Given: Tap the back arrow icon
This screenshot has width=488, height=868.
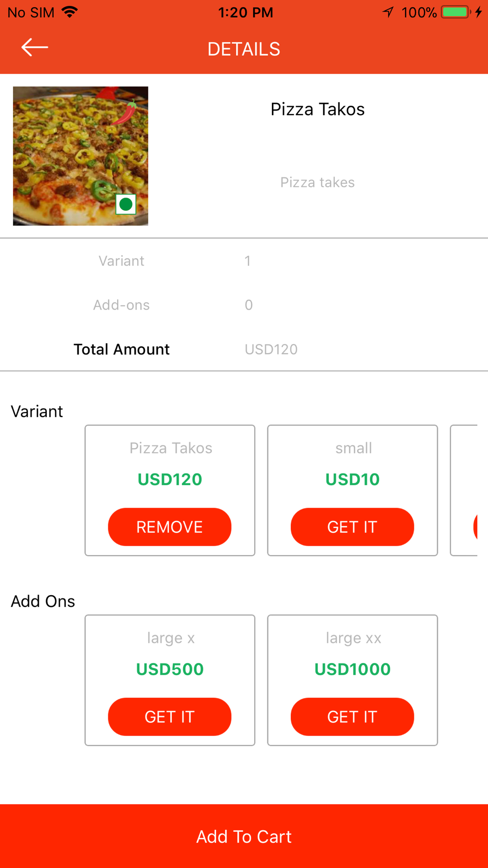Looking at the screenshot, I should 35,47.
